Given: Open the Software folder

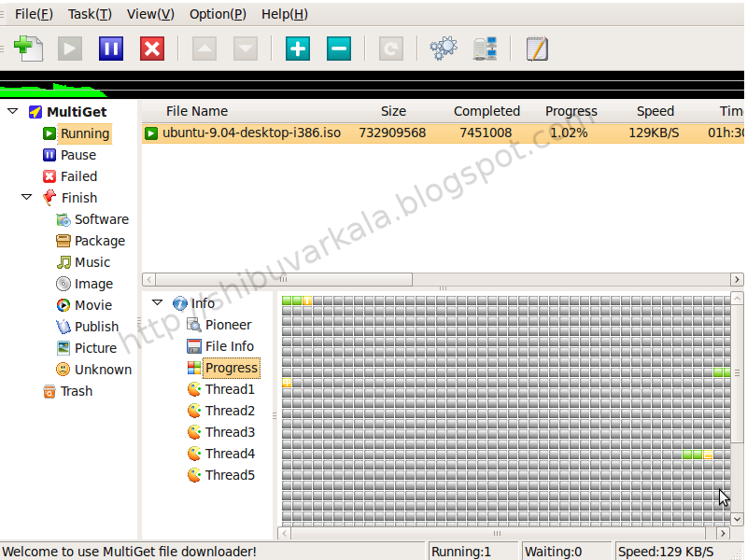Looking at the screenshot, I should click(x=102, y=219).
